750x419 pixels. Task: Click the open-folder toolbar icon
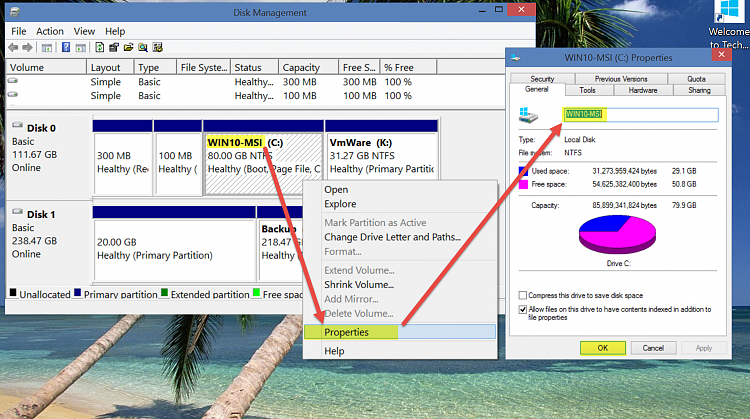[x=128, y=47]
